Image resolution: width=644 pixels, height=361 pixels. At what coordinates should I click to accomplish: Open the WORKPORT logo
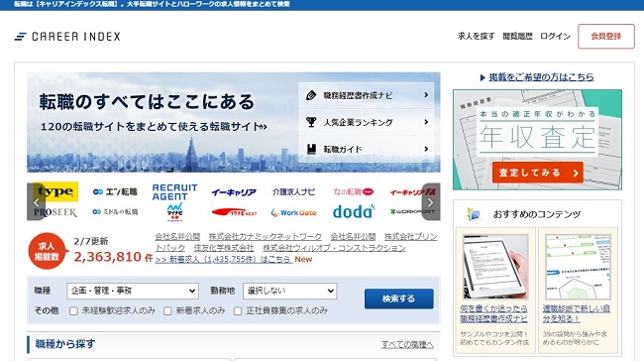(x=412, y=212)
